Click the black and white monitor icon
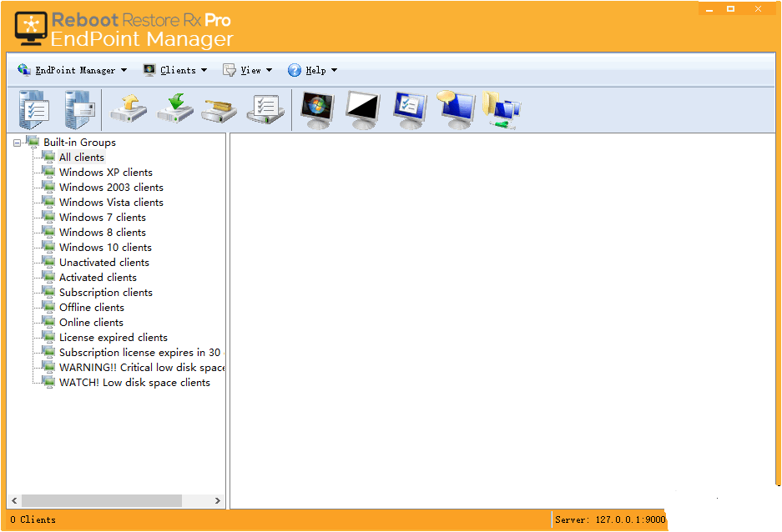 (x=363, y=108)
